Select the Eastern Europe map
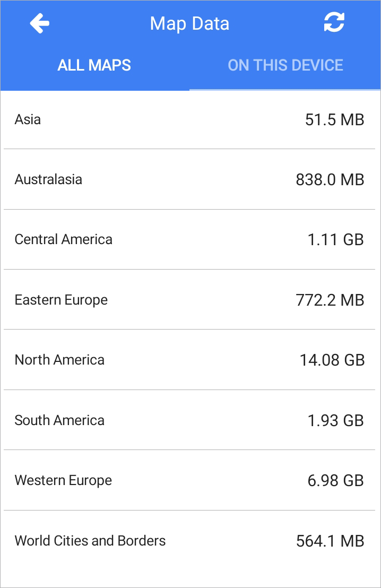This screenshot has width=381, height=588. point(189,300)
